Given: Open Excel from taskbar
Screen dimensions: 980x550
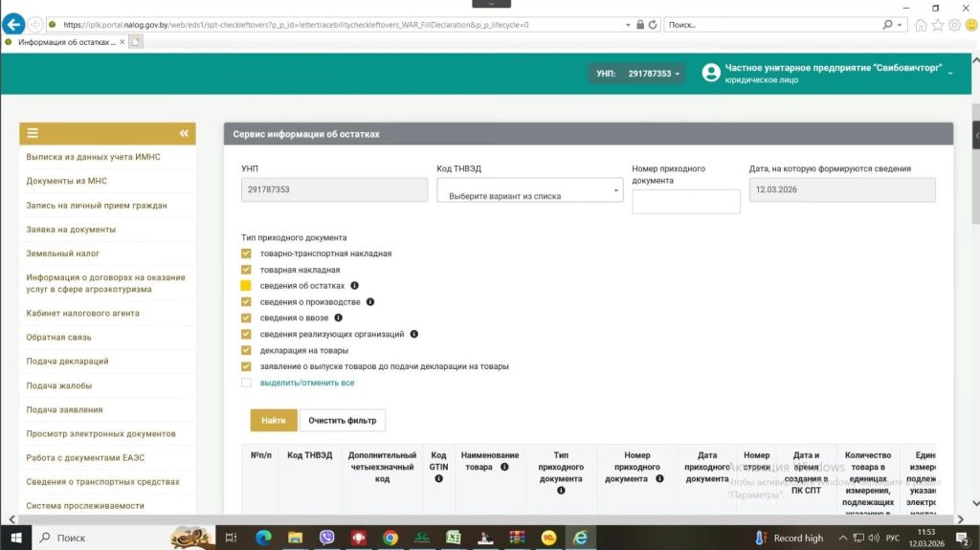Looking at the screenshot, I should click(x=454, y=538).
